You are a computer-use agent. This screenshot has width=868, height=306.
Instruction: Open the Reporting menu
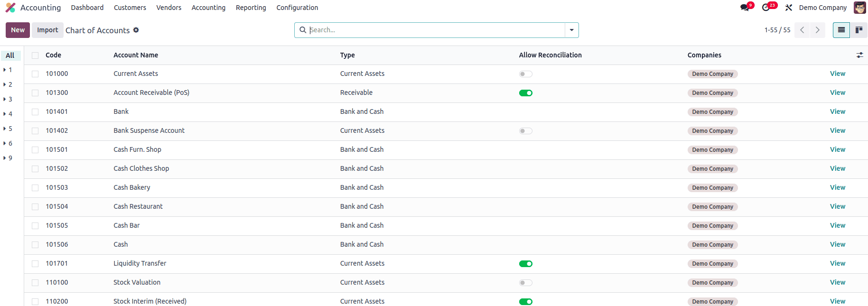point(251,8)
